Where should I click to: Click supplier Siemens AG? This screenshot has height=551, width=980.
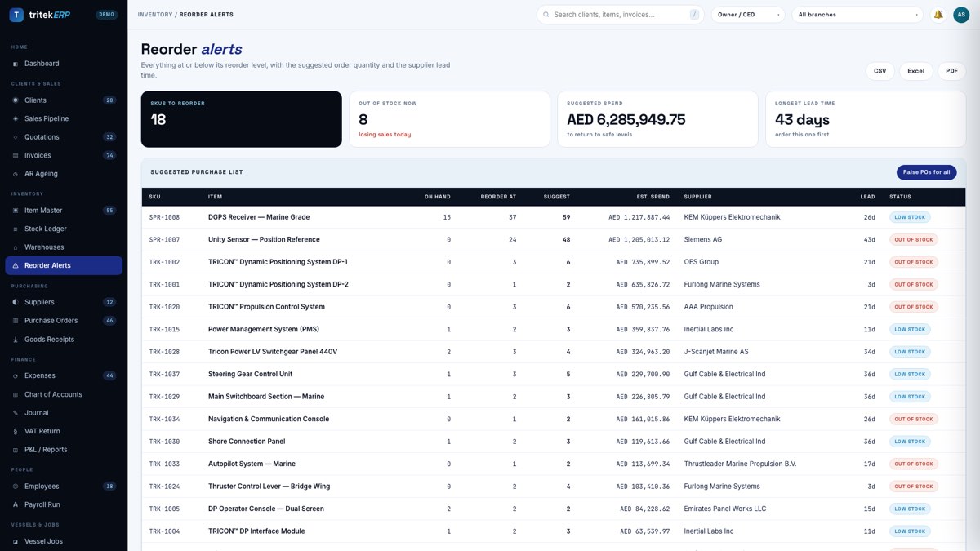pos(703,240)
